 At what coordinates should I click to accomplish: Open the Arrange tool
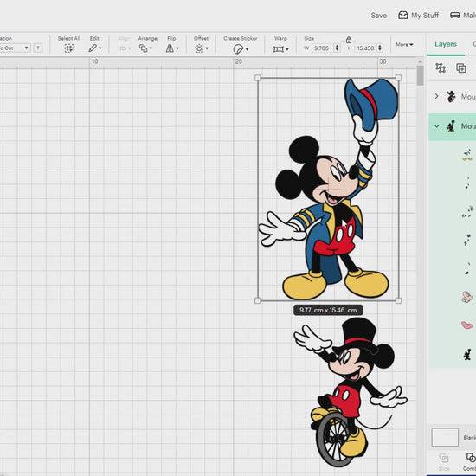pos(143,48)
